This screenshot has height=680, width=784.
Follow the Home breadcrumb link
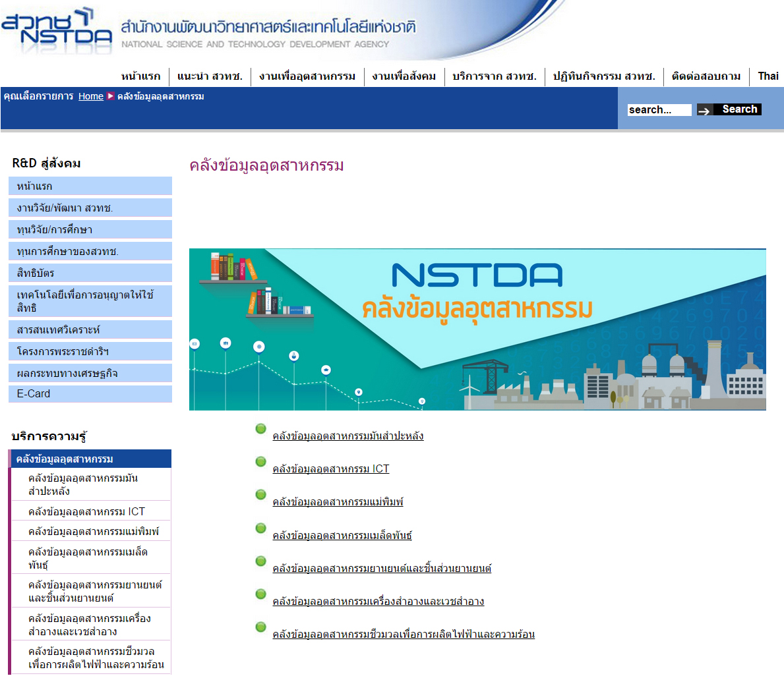tap(91, 96)
